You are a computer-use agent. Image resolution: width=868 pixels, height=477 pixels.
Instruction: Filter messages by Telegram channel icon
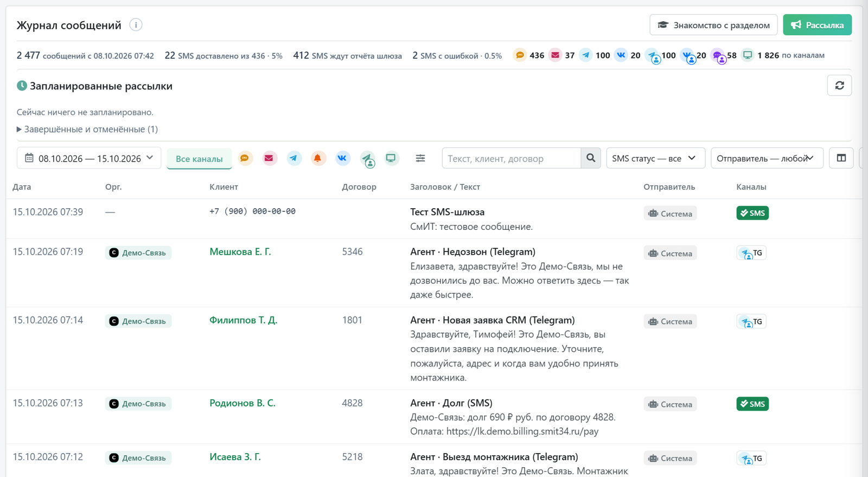(x=293, y=158)
